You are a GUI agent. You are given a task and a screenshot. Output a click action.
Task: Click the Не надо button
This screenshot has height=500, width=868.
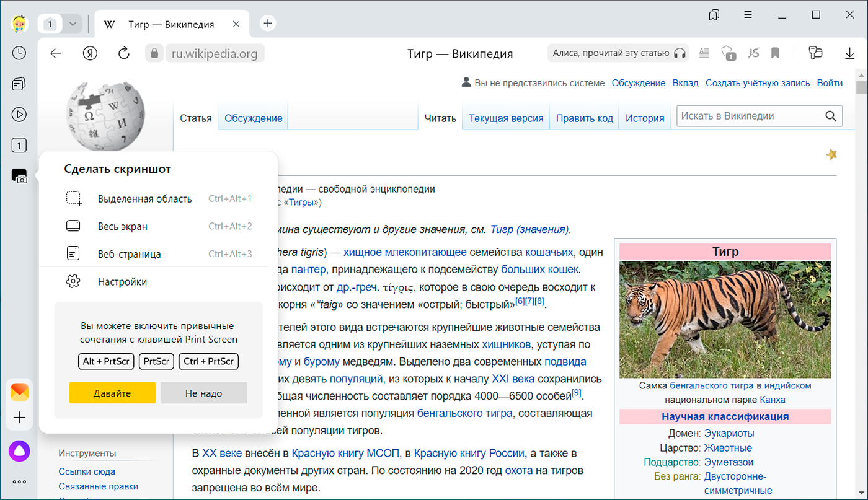tap(204, 393)
